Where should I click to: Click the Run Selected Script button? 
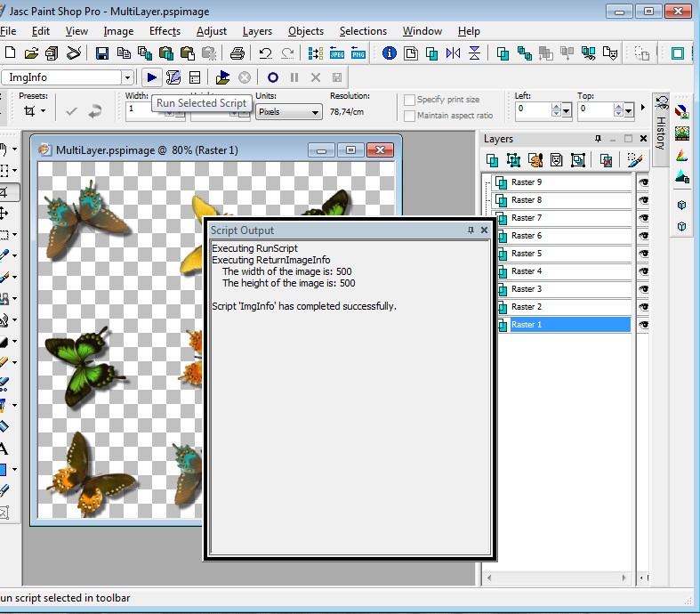pyautogui.click(x=152, y=77)
